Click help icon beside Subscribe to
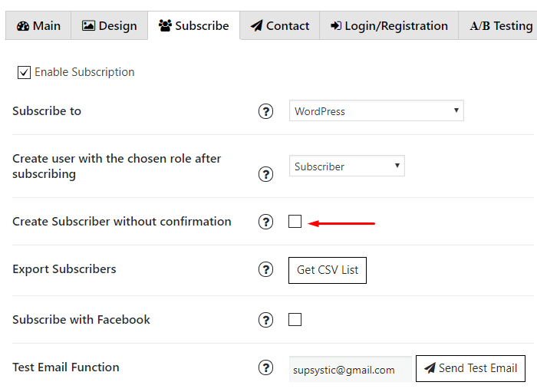Screen dimensions: 537x392 point(265,111)
